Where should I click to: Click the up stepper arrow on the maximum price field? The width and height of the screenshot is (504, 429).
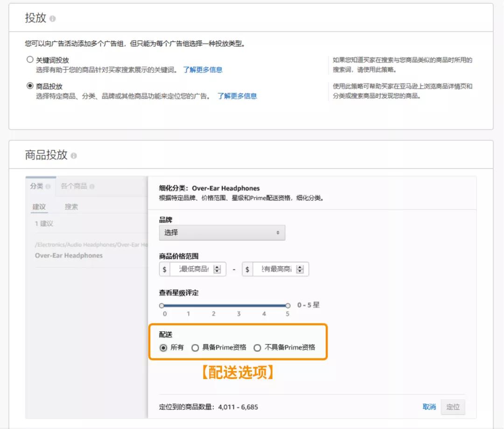(299, 267)
